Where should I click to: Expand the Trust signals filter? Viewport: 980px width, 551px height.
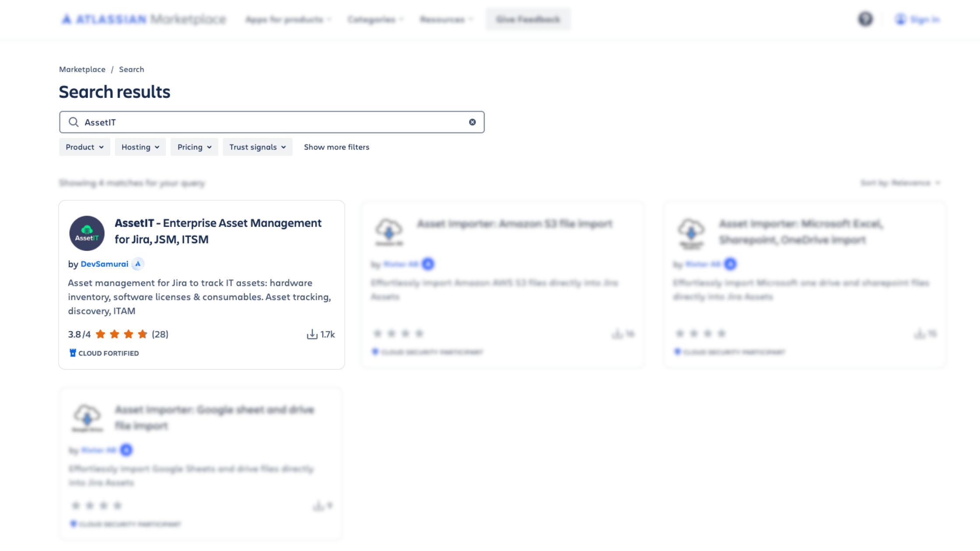257,147
